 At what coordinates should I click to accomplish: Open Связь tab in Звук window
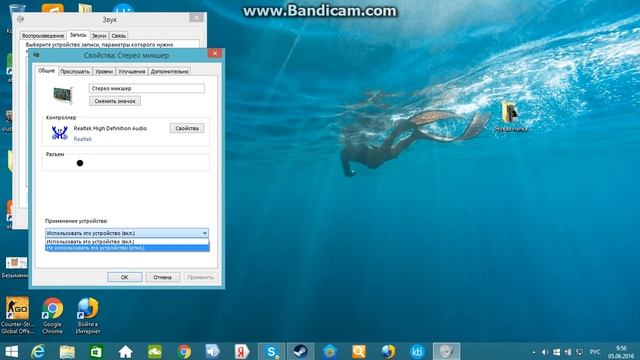tap(118, 36)
